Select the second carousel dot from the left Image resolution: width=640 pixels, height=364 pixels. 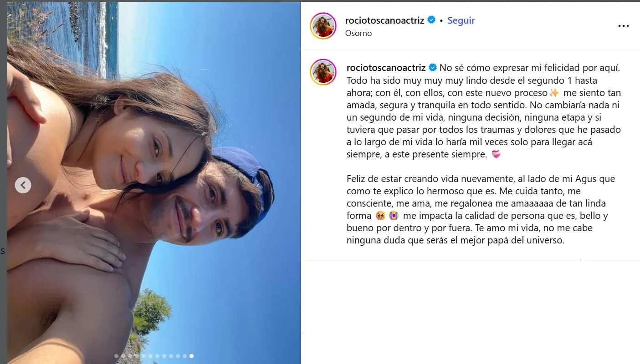pos(123,356)
